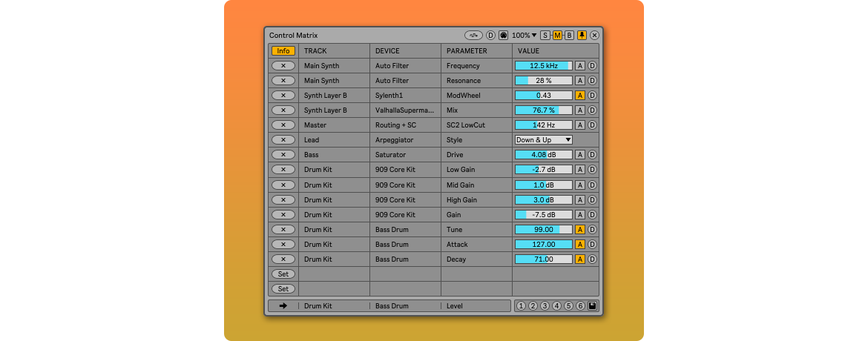Click the arrow icon beside Drum Kit Level
This screenshot has width=868, height=341.
coord(283,305)
